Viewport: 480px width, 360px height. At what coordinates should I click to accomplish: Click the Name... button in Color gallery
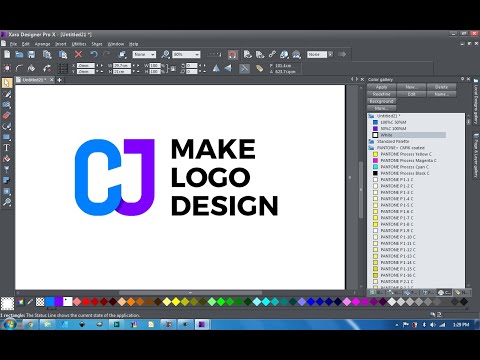point(441,94)
